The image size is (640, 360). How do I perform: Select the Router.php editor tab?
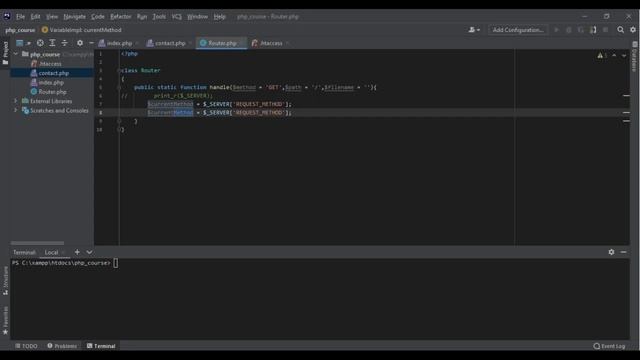(x=222, y=43)
